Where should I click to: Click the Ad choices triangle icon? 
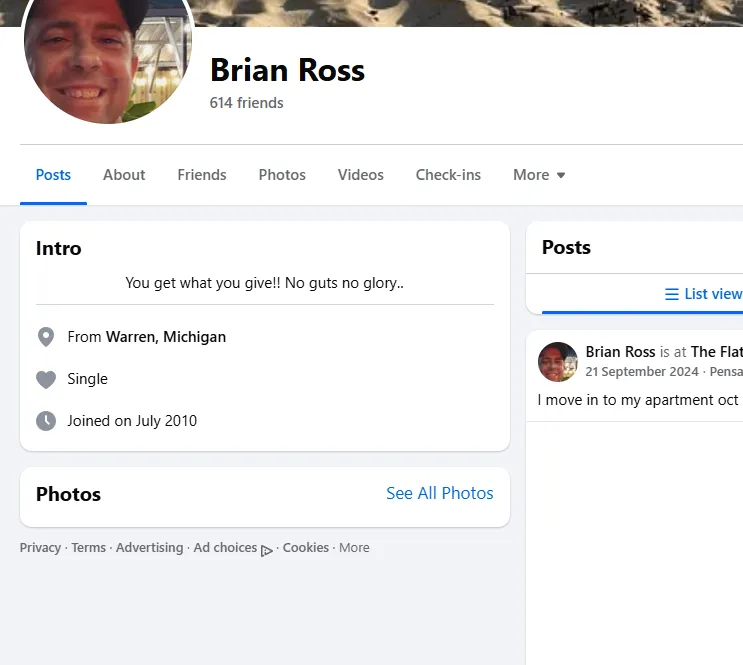point(267,549)
